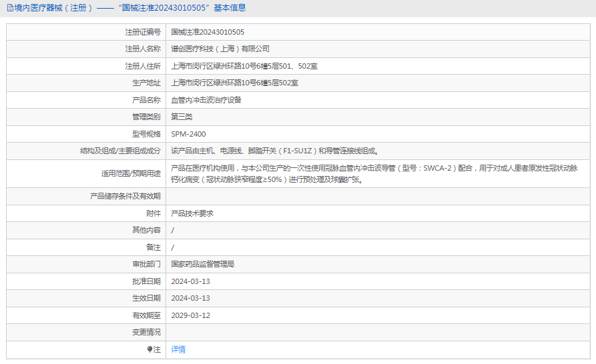
Task: Click the 结构及组成/主要组成成分 label
Action: pyautogui.click(x=121, y=151)
